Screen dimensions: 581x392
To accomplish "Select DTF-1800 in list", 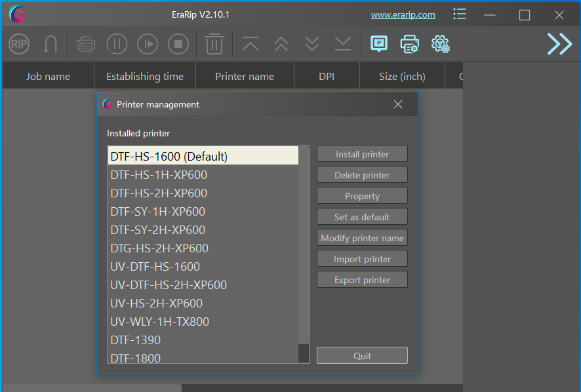I will tap(203, 357).
